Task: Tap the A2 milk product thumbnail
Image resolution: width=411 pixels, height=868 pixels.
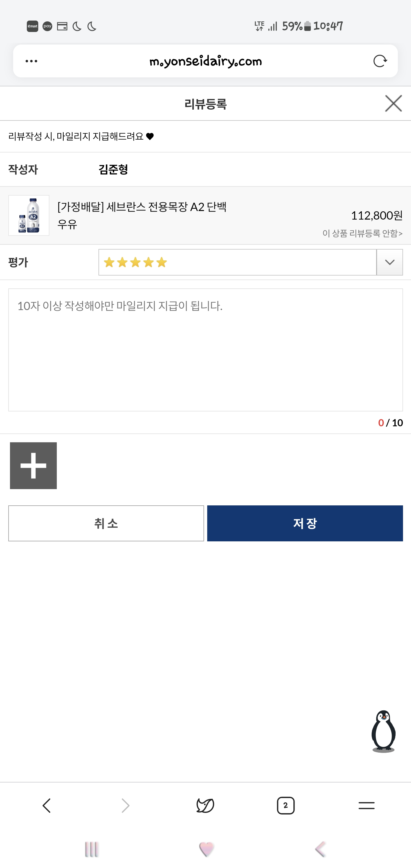Action: [29, 215]
